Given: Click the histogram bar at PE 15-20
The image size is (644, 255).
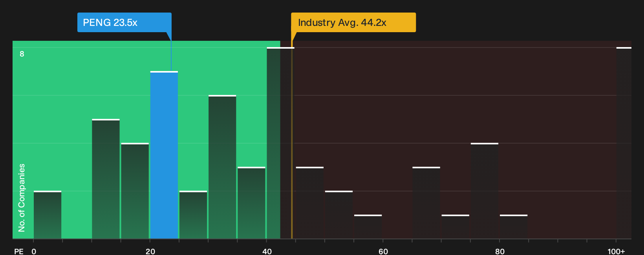Looking at the screenshot, I should click(x=135, y=191).
